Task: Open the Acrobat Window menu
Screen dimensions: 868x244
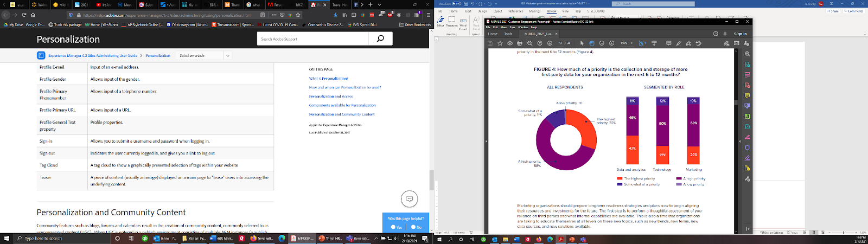Action: (523, 27)
